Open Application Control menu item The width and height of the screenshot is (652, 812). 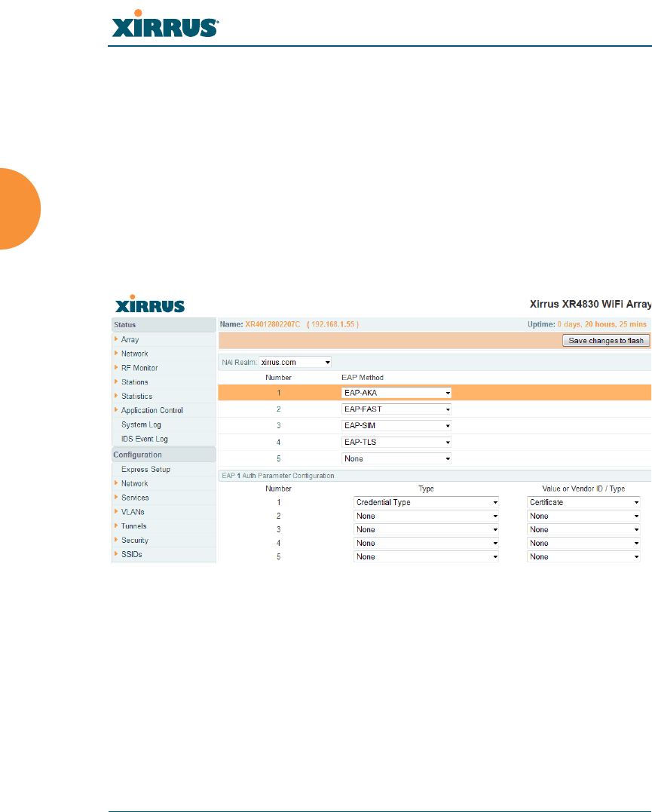pos(152,410)
